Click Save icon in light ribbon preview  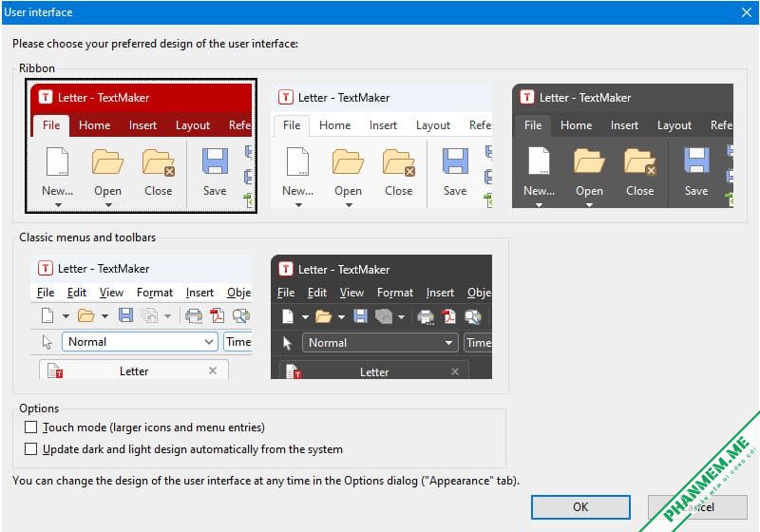tap(455, 161)
